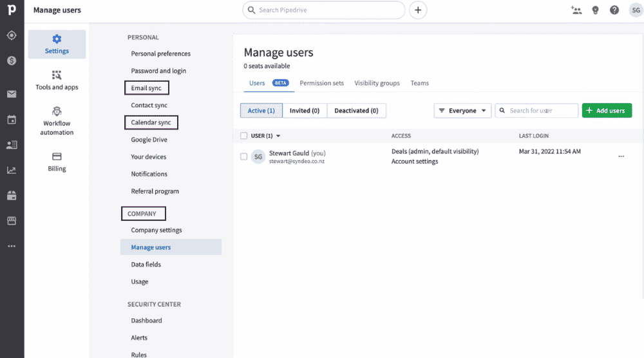Image resolution: width=644 pixels, height=358 pixels.
Task: Open Data fields settings
Action: coord(146,265)
